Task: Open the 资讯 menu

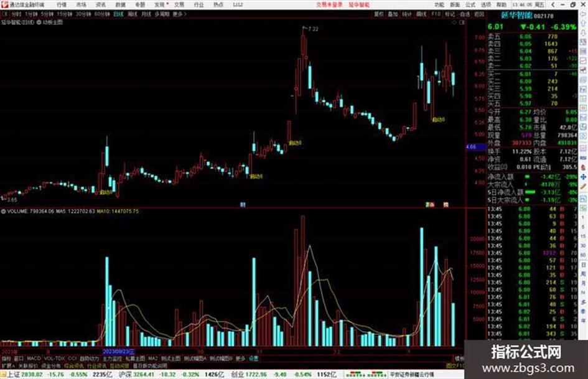Action: [101, 4]
